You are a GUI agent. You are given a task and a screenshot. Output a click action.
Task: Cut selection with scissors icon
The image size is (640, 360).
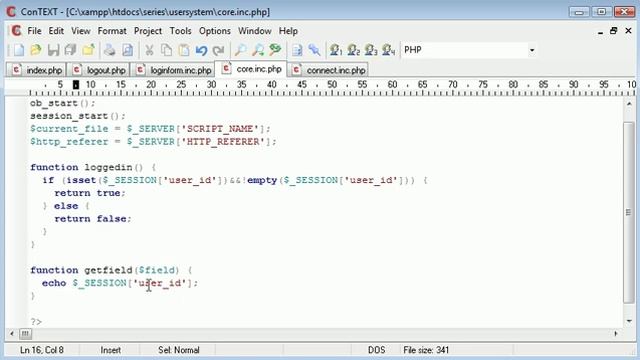(x=149, y=50)
